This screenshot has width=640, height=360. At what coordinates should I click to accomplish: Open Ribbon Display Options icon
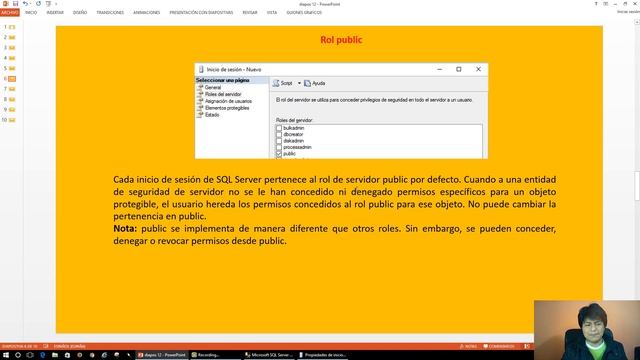point(606,4)
